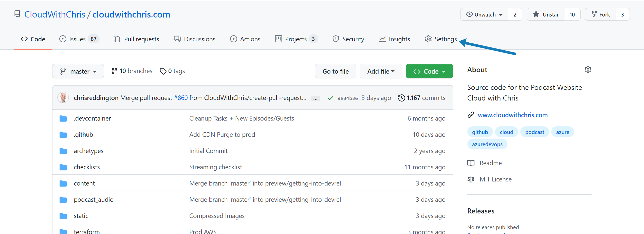The width and height of the screenshot is (644, 234).
Task: Switch to the Discussions tab
Action: [x=195, y=39]
